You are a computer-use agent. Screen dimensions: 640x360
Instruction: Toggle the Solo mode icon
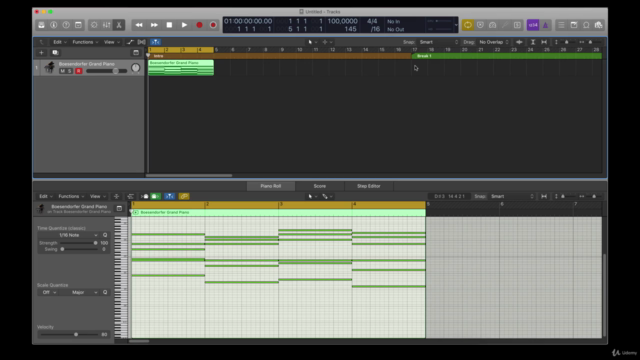click(517, 25)
